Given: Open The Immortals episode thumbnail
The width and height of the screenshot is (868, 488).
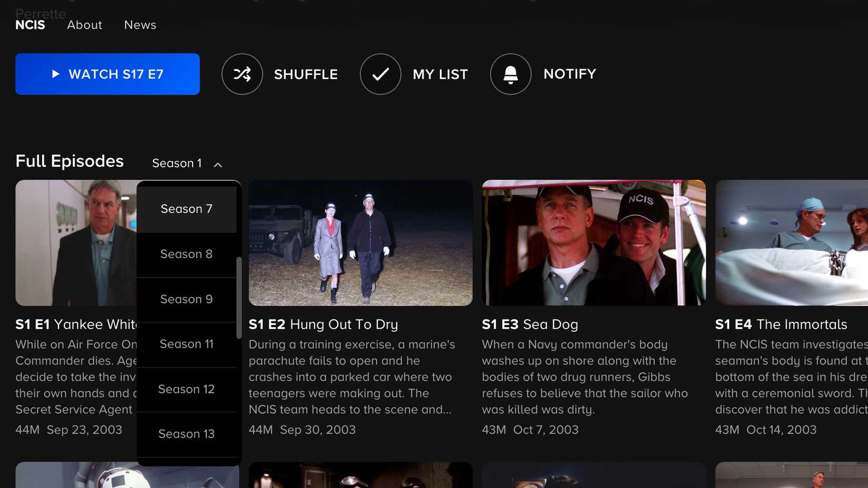Looking at the screenshot, I should (x=791, y=243).
